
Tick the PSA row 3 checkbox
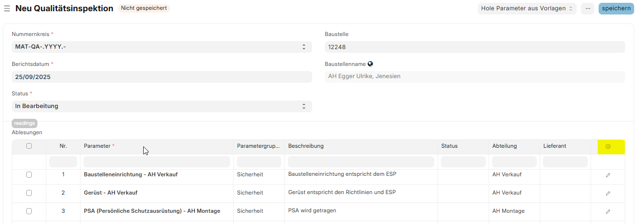pyautogui.click(x=29, y=211)
